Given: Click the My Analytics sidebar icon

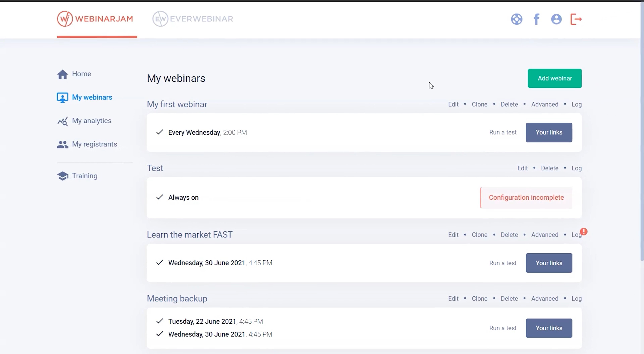Looking at the screenshot, I should pyautogui.click(x=62, y=120).
